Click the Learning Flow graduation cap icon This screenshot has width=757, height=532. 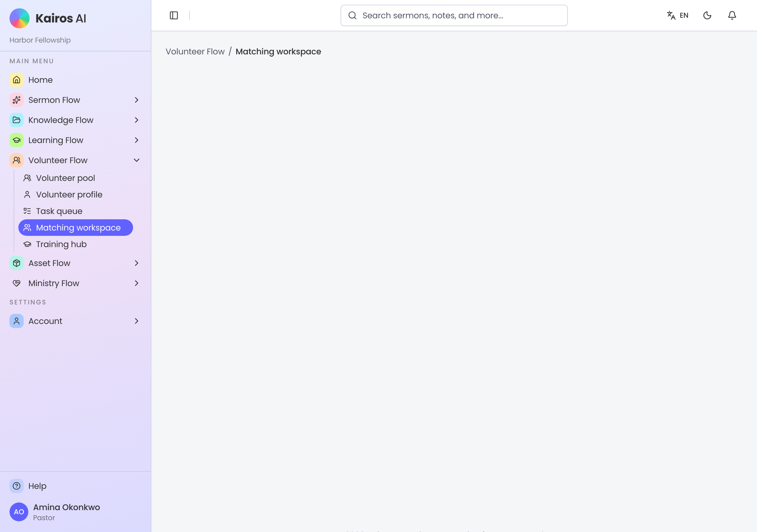[17, 140]
